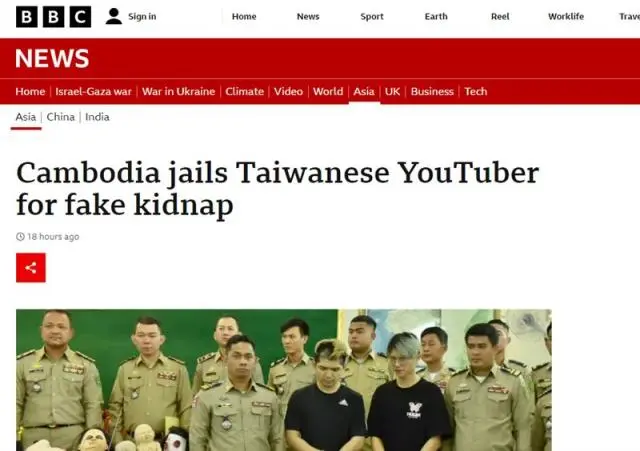Click the red share button
Screen dimensions: 640x451
[x=31, y=268]
